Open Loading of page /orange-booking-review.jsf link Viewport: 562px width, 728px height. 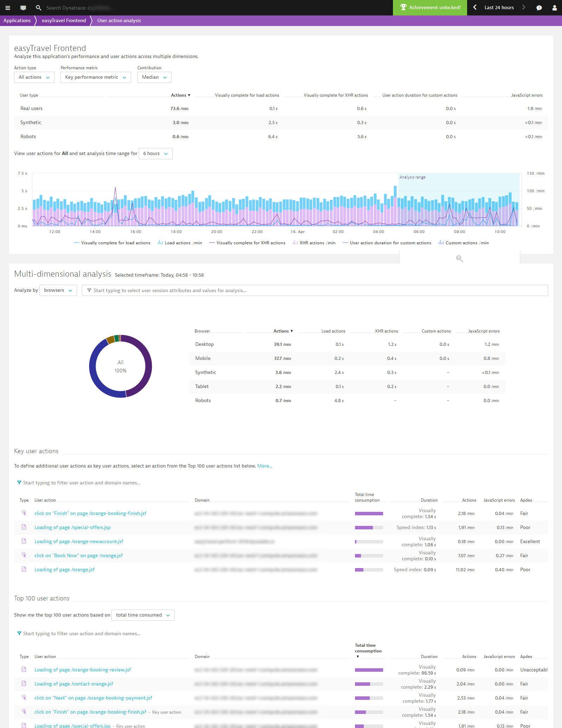(x=83, y=670)
